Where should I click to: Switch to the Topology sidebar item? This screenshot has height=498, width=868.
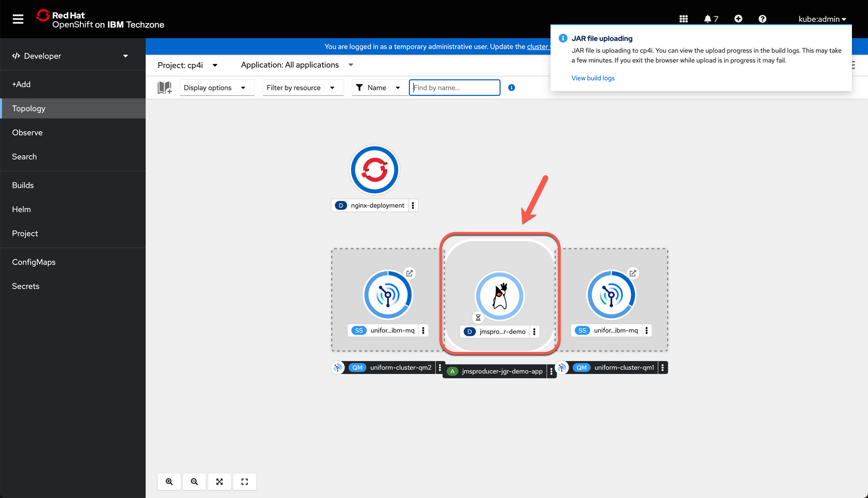[x=28, y=108]
